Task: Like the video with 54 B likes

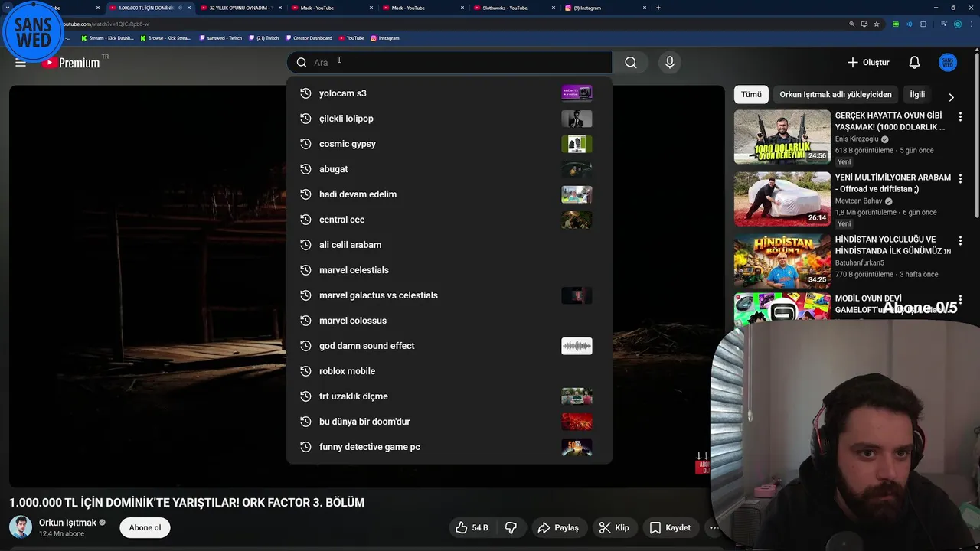Action: [472, 527]
